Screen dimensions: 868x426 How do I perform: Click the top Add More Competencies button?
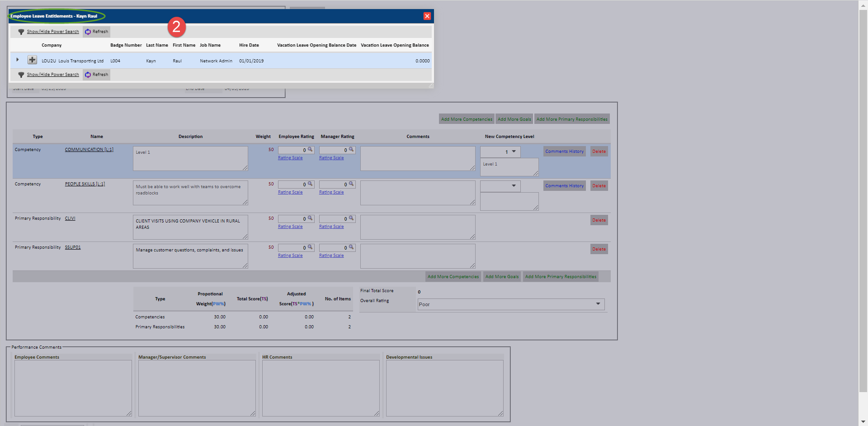point(467,119)
